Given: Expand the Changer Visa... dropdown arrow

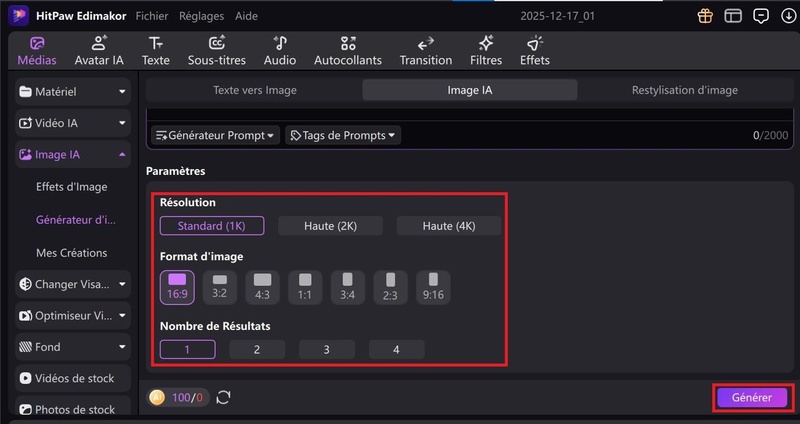Looking at the screenshot, I should 122,284.
